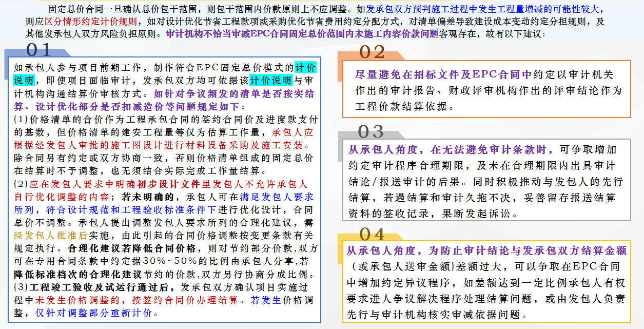644x329 pixels.
Task: Click the phrase "其他发承包人双方风险负担原则"
Action: 91,34
